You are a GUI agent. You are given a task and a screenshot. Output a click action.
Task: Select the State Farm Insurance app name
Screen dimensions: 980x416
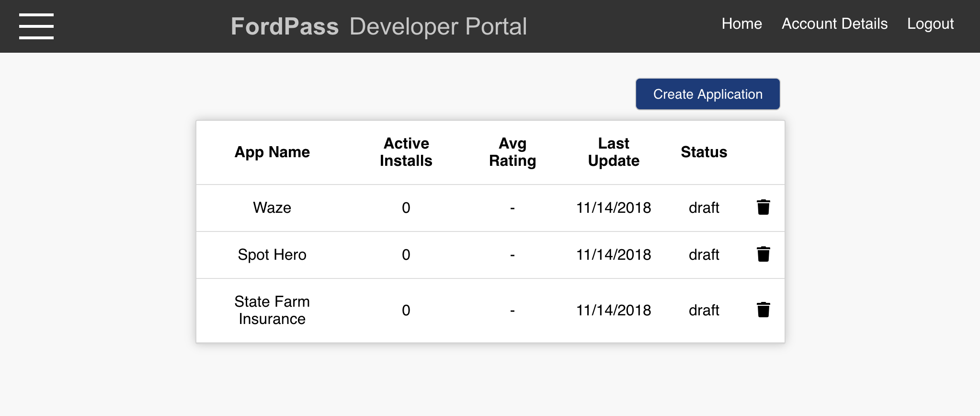click(272, 310)
